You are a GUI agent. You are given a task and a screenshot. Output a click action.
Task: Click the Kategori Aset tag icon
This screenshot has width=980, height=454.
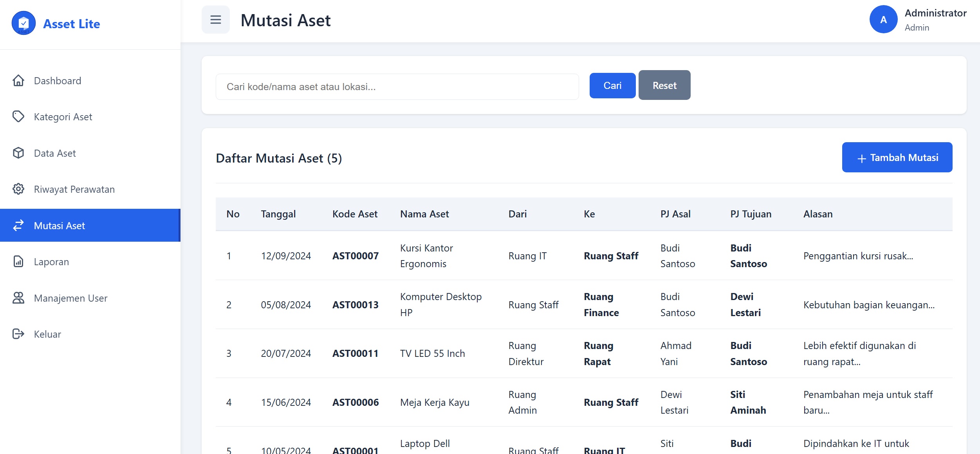coord(18,117)
